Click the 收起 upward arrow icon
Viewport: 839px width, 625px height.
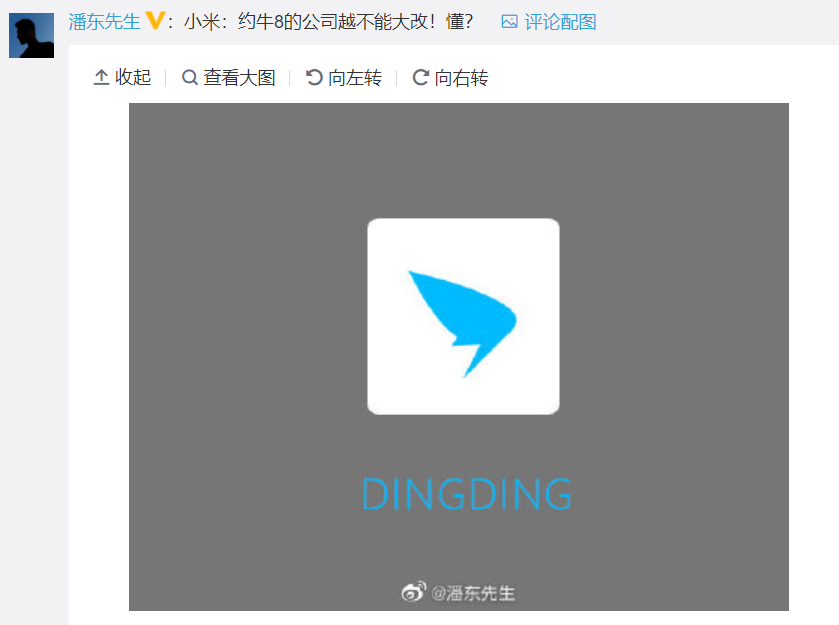(x=101, y=78)
